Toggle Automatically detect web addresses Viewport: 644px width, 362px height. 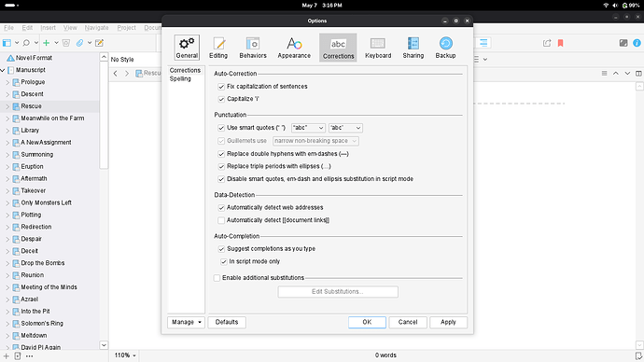(221, 208)
